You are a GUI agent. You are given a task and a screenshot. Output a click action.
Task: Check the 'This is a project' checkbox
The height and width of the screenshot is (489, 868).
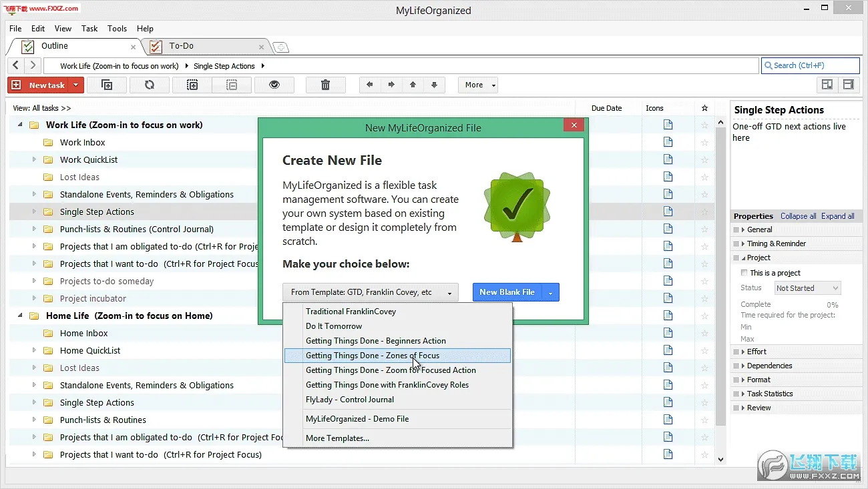[744, 272]
